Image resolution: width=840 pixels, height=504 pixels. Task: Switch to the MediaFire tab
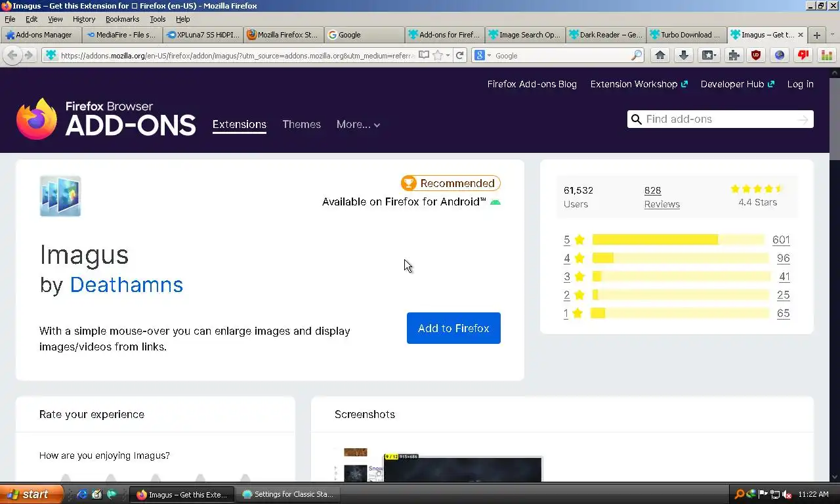(x=121, y=35)
